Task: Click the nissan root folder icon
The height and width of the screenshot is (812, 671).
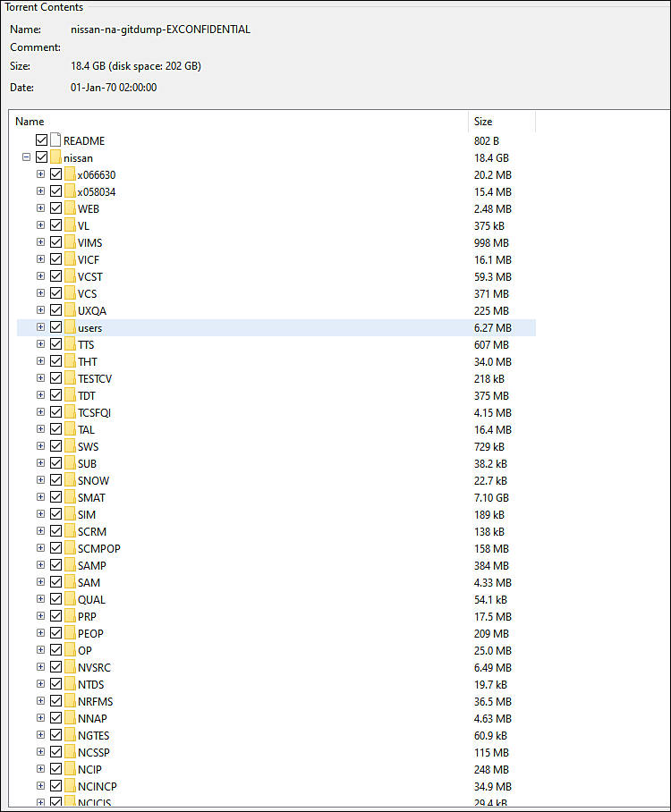Action: pos(55,156)
